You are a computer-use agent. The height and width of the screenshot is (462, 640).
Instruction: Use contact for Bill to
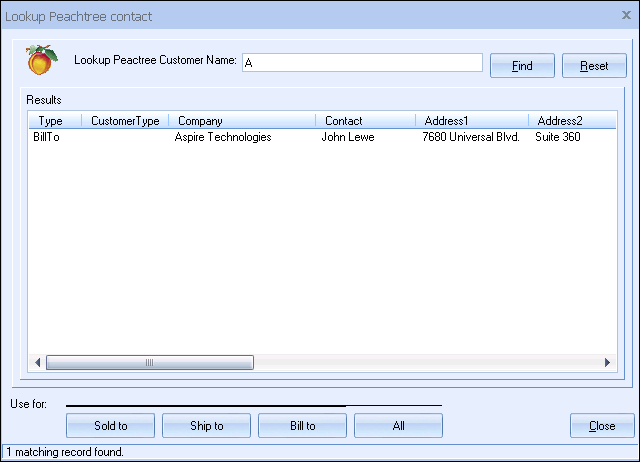(x=303, y=425)
